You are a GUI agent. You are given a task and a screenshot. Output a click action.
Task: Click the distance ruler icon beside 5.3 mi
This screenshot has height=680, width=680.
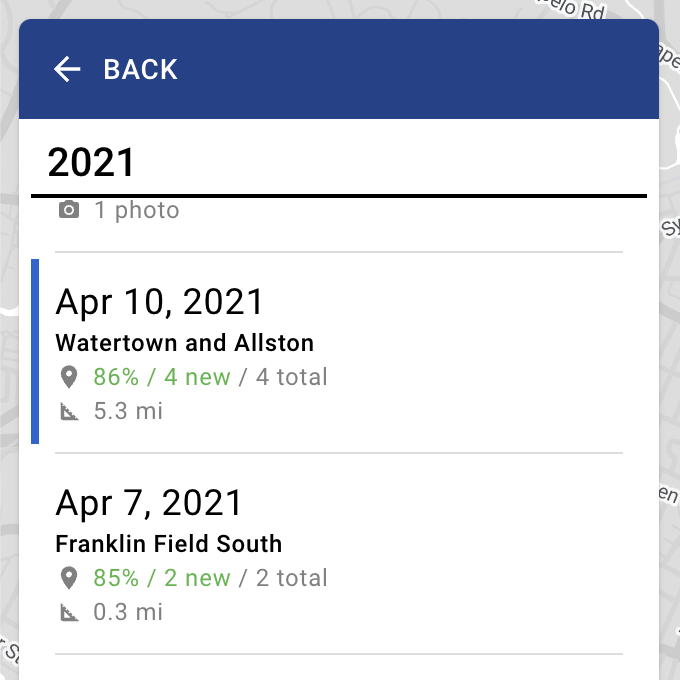69,411
